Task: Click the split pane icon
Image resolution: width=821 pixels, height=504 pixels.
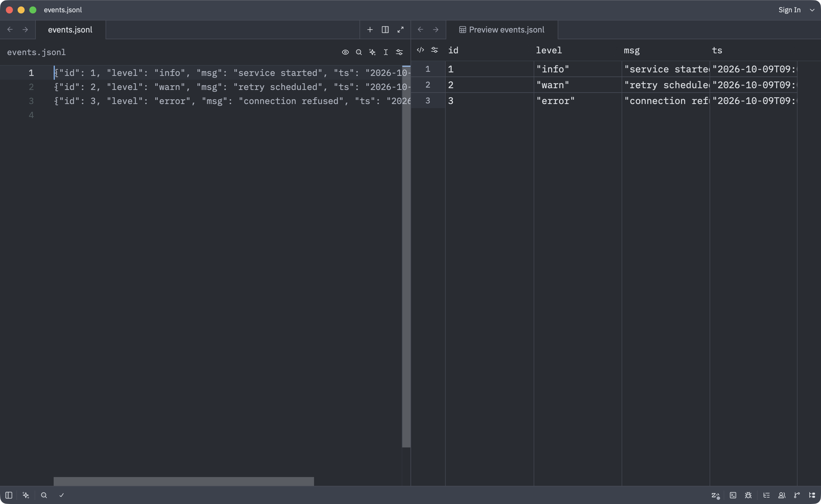Action: click(385, 30)
